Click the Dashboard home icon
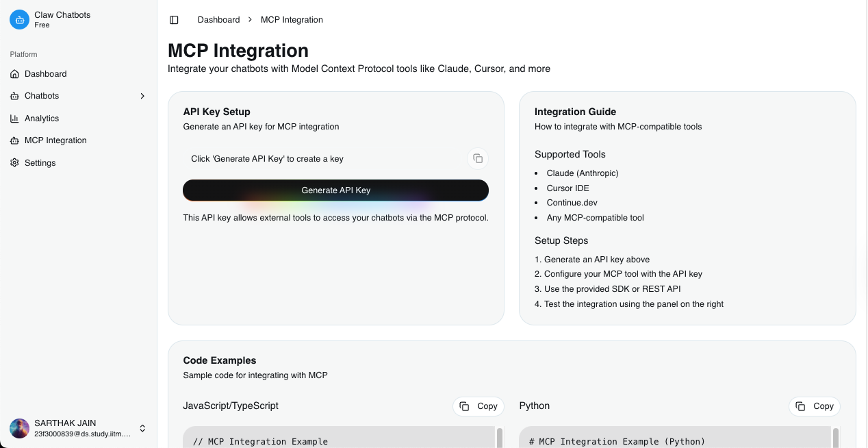This screenshot has height=448, width=868. 15,74
